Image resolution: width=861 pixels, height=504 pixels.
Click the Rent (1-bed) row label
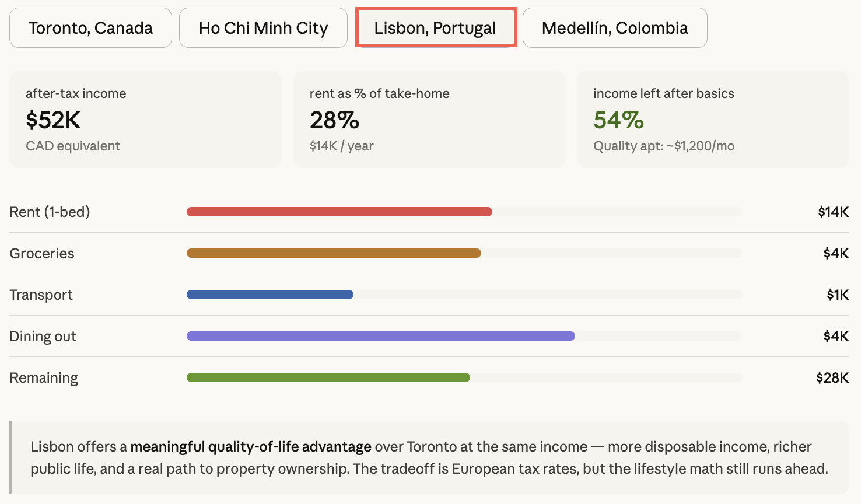(x=50, y=212)
